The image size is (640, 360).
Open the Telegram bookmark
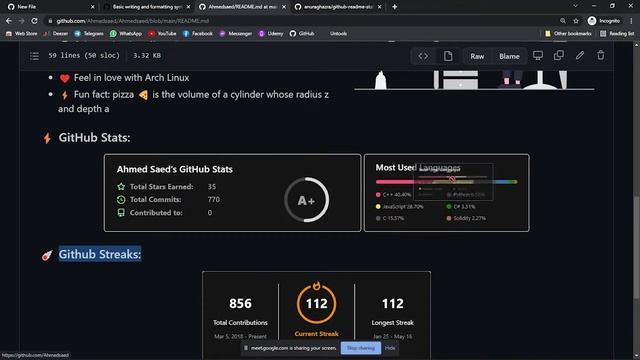89,33
